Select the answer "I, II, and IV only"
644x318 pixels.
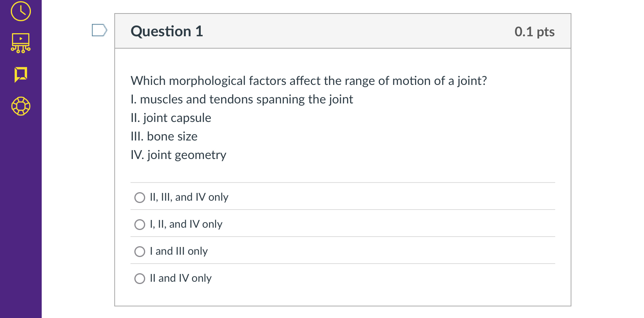click(x=140, y=224)
